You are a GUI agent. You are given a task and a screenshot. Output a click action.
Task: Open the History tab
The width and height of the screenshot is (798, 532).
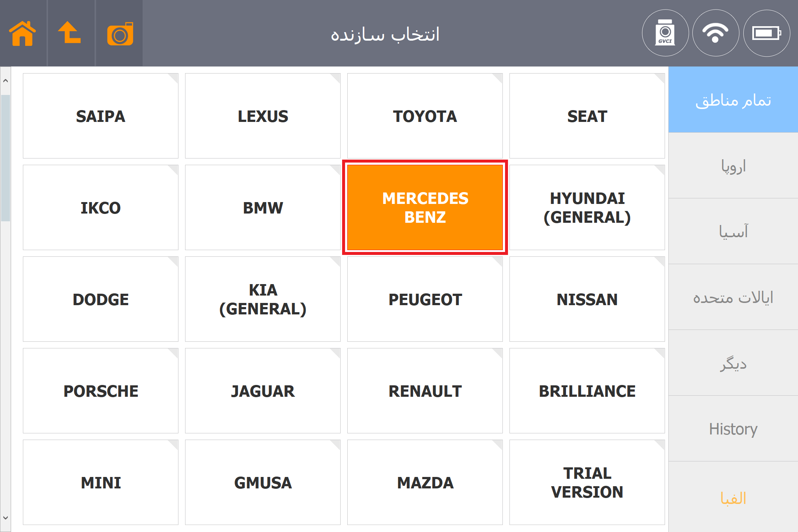(x=733, y=429)
